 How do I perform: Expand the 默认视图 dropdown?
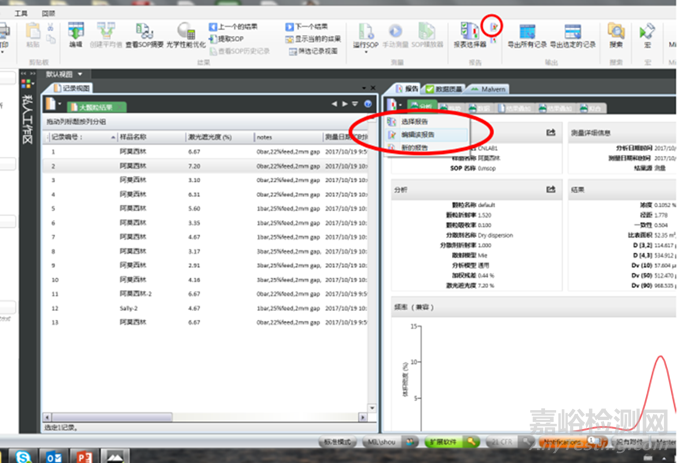[x=81, y=73]
